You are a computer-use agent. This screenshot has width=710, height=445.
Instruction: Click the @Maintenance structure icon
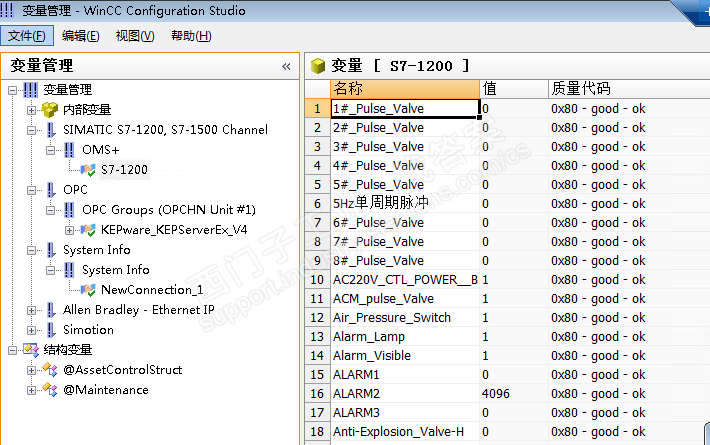click(x=50, y=390)
